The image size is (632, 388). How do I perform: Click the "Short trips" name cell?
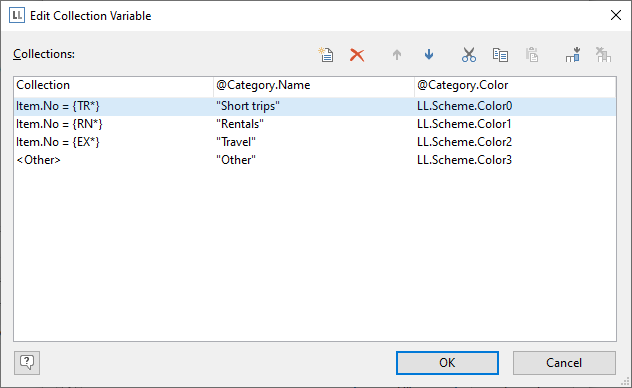(248, 106)
